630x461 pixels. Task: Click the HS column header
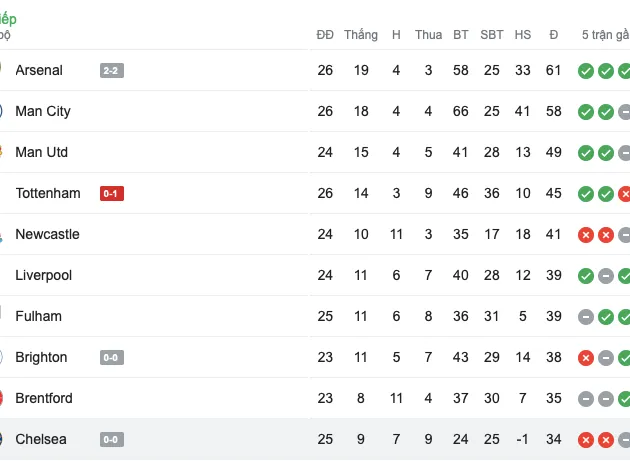pos(523,35)
